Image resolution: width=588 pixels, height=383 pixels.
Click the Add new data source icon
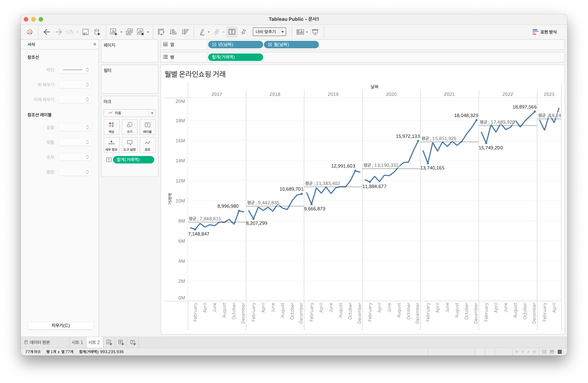(97, 32)
